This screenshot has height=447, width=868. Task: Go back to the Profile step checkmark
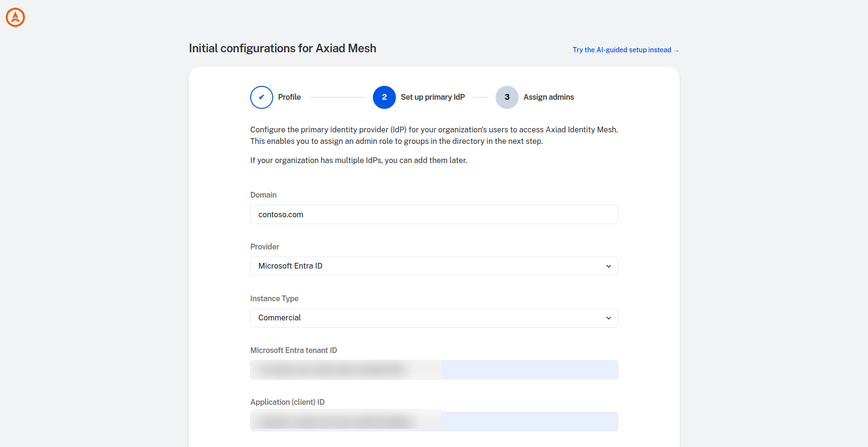[x=262, y=97]
